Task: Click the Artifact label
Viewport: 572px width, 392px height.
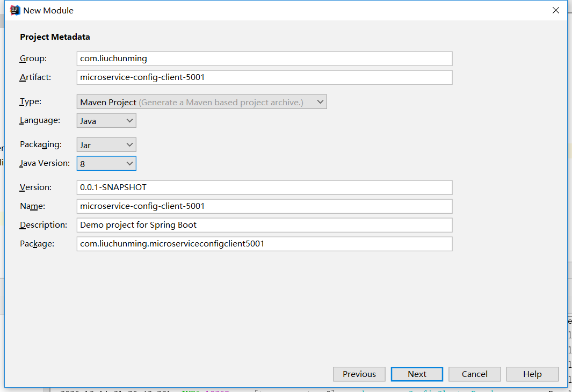Action: click(x=35, y=77)
